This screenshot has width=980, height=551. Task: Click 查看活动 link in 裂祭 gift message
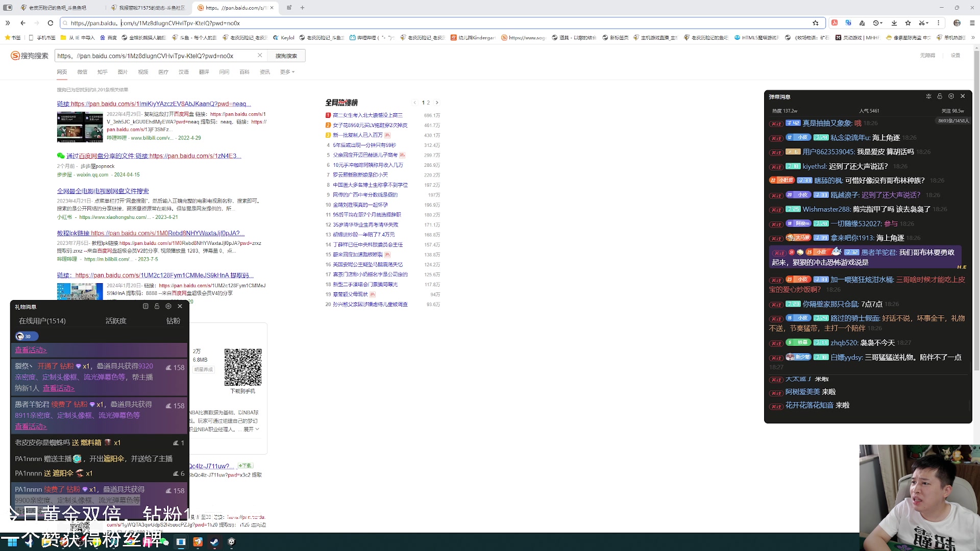59,388
